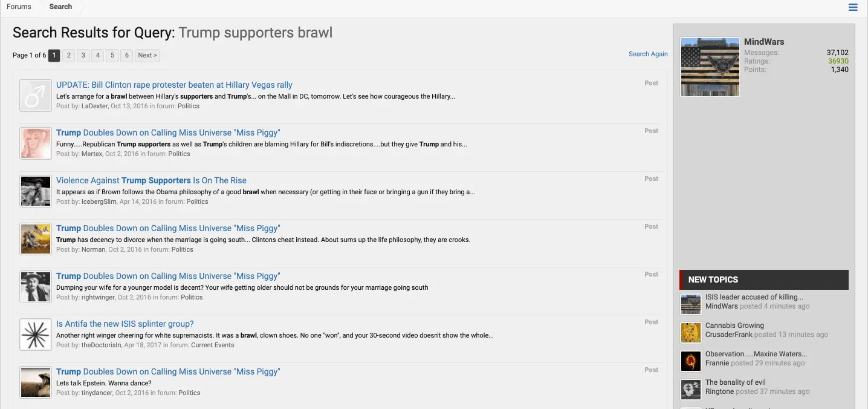This screenshot has height=409, width=868.
Task: Select the Search breadcrumb tab
Action: (60, 7)
